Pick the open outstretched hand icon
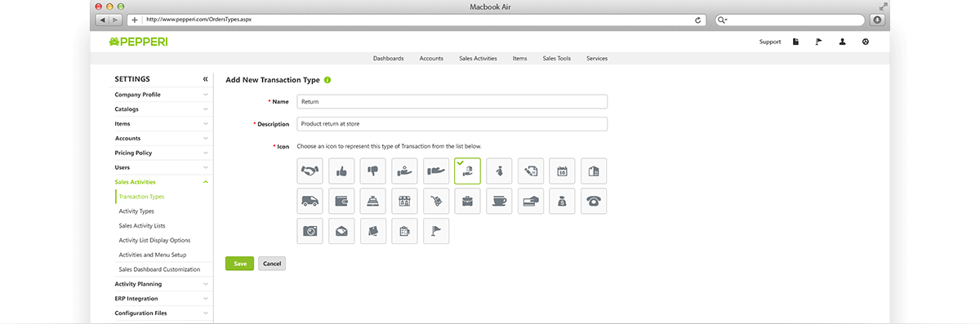 tap(437, 171)
